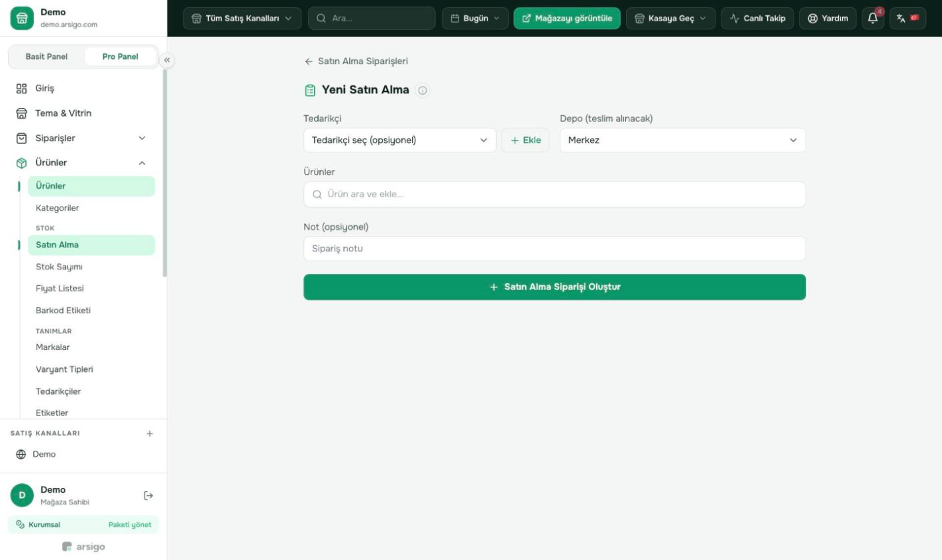Click the Giriş dashboard icon

pos(21,88)
